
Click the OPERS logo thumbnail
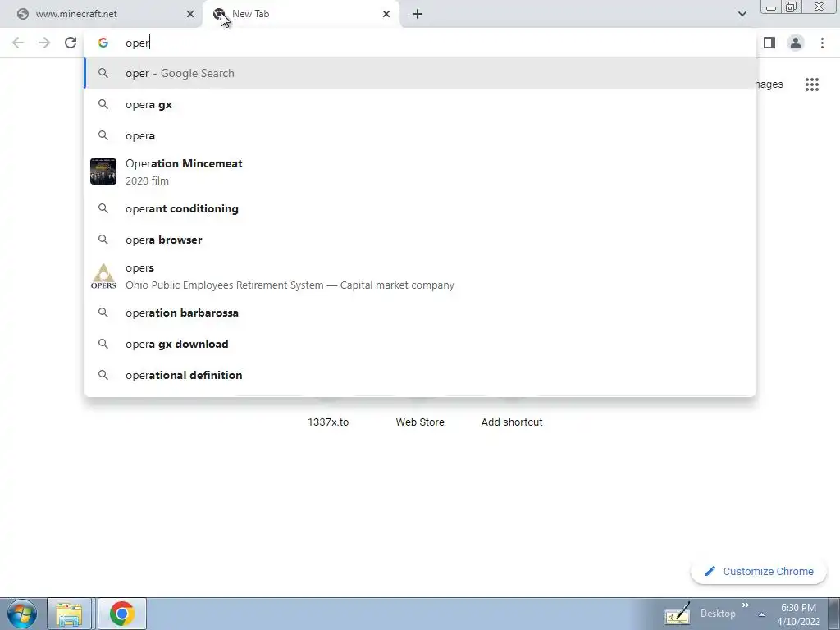point(103,276)
